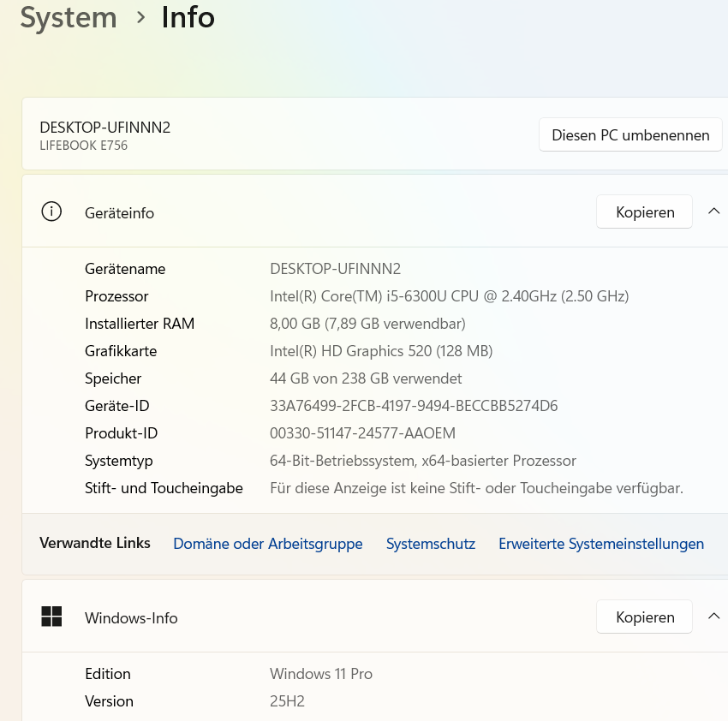Select the Installierter RAM label

(x=140, y=324)
